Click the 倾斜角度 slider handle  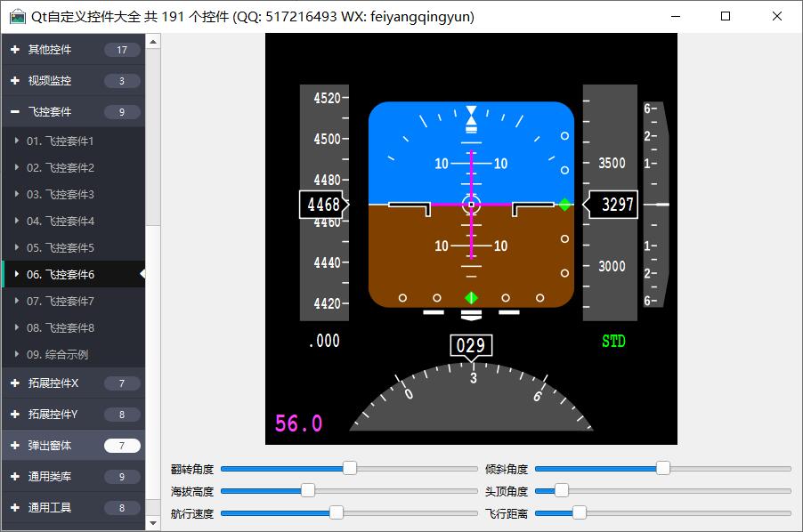point(663,469)
